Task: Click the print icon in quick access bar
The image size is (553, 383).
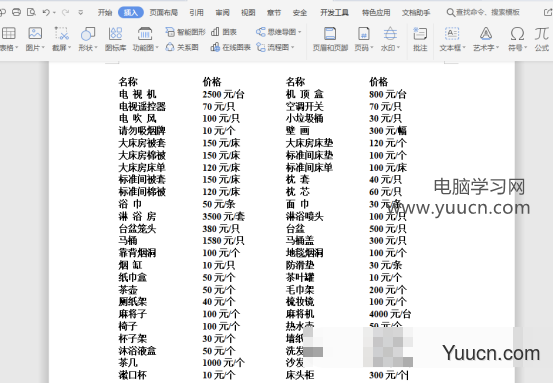Action: [x=17, y=12]
